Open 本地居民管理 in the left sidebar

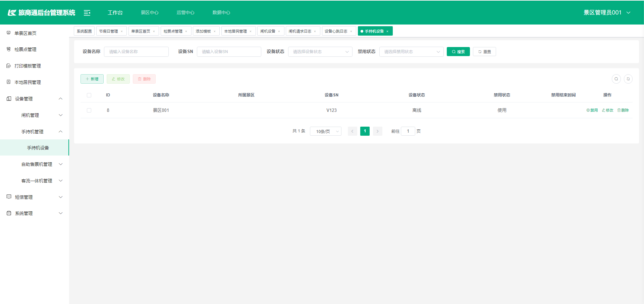(35, 82)
